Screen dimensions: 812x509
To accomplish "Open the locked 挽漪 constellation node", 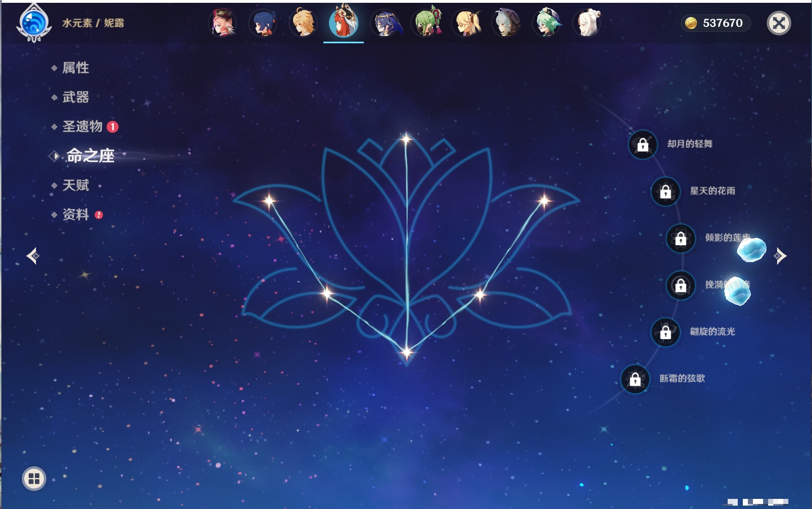I will tap(681, 285).
